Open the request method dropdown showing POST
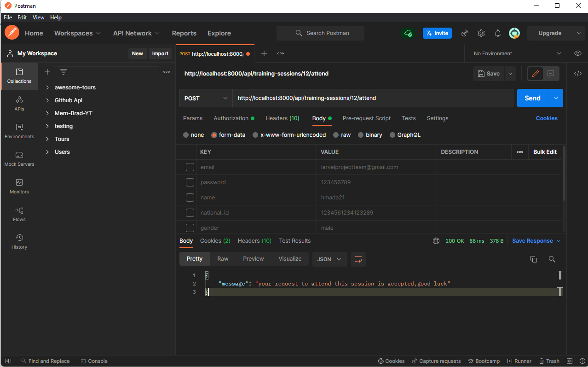The image size is (588, 367). (206, 98)
